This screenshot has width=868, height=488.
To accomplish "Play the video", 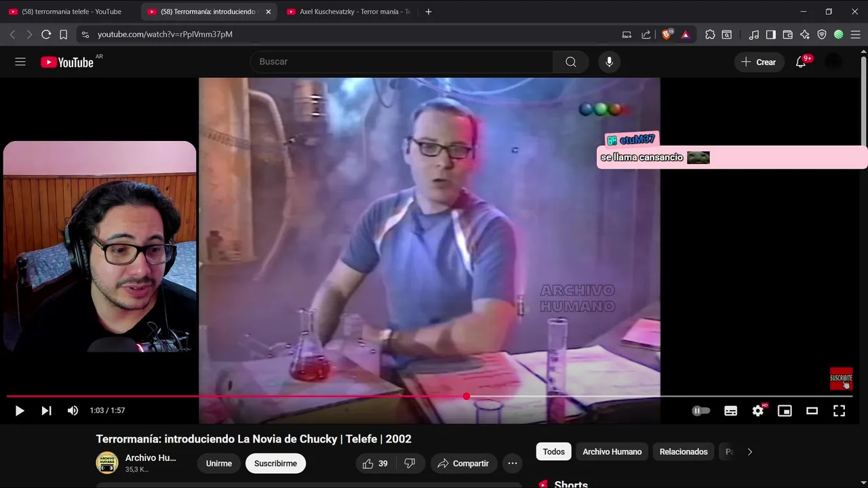I will tap(20, 411).
